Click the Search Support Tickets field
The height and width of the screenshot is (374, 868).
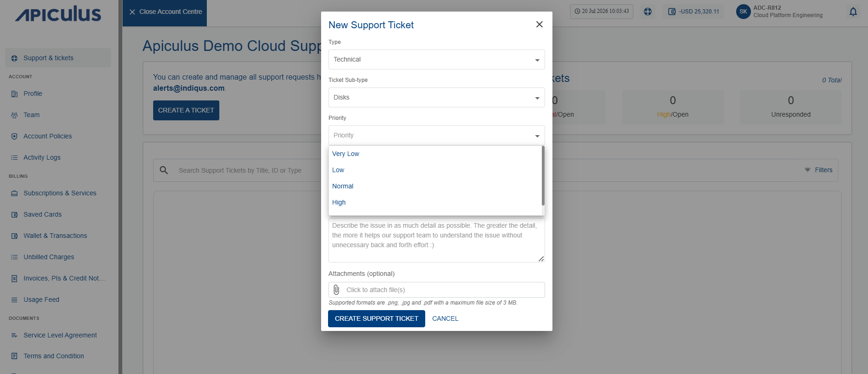(240, 170)
